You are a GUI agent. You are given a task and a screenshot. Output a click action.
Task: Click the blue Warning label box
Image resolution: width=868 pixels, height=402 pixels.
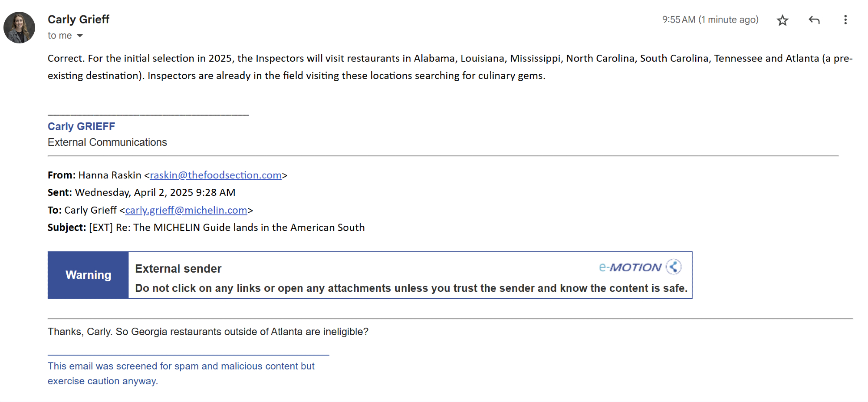point(88,275)
